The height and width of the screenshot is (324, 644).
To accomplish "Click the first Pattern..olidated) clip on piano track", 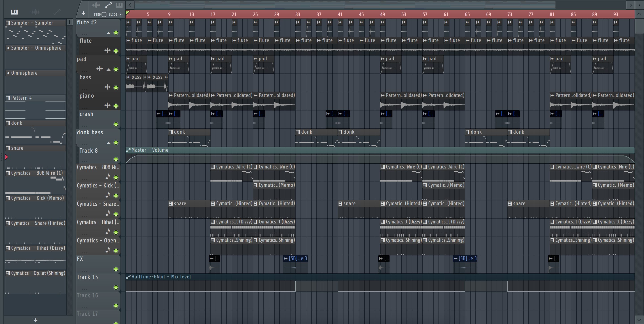I will click(x=189, y=101).
